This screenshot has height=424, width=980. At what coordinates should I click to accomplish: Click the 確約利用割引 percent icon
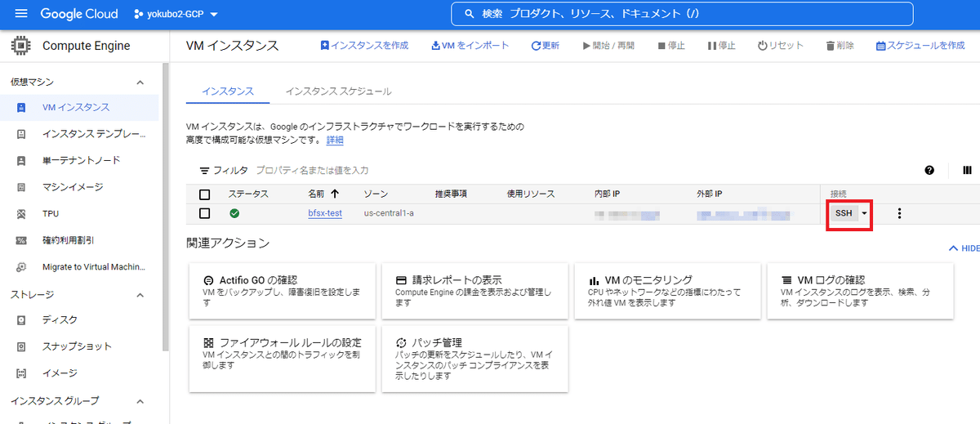pos(22,240)
